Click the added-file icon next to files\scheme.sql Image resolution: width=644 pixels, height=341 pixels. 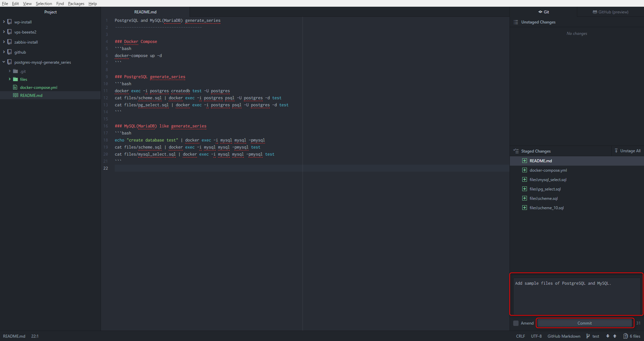point(525,198)
